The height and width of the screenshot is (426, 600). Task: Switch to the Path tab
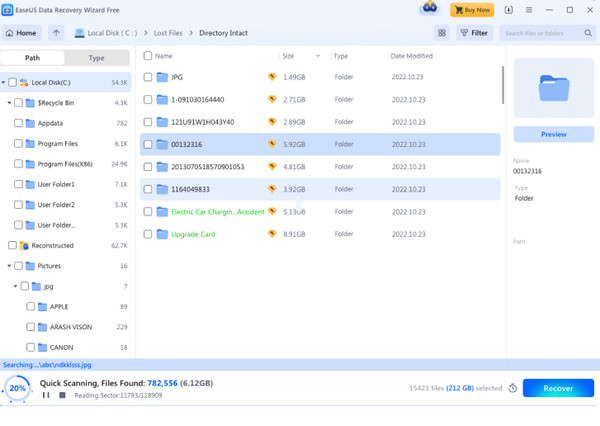click(32, 58)
